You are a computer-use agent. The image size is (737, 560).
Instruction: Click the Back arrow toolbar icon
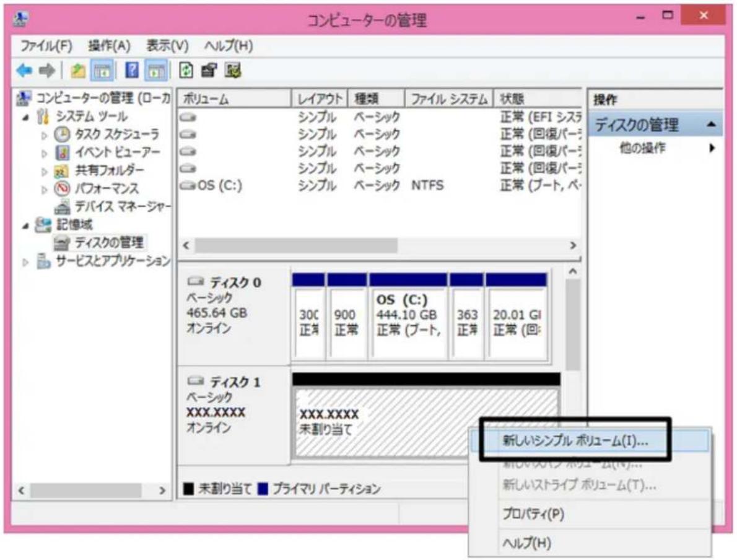[x=24, y=71]
